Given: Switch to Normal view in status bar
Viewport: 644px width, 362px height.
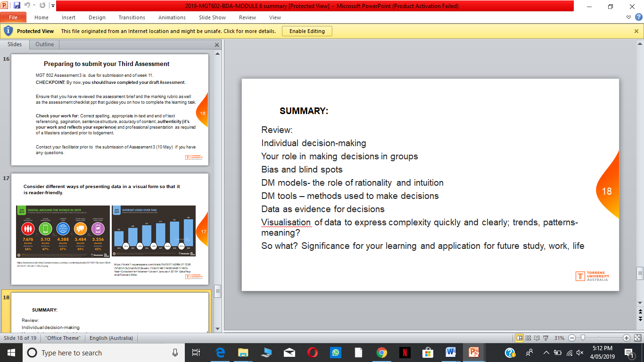Looking at the screenshot, I should pos(519,338).
